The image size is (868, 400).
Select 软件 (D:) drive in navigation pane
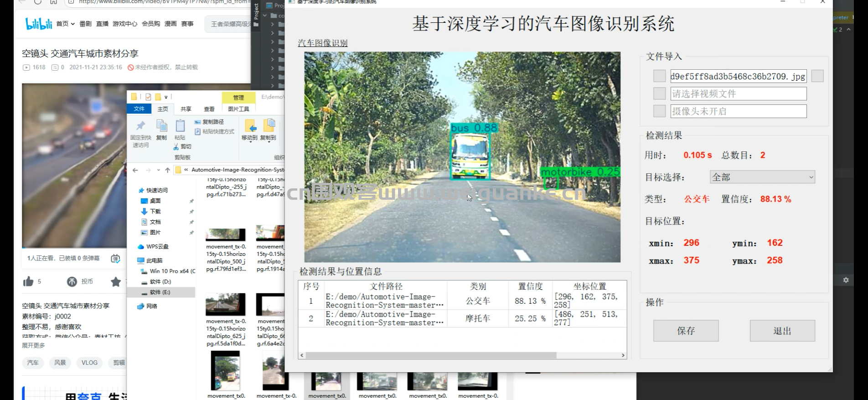(160, 282)
